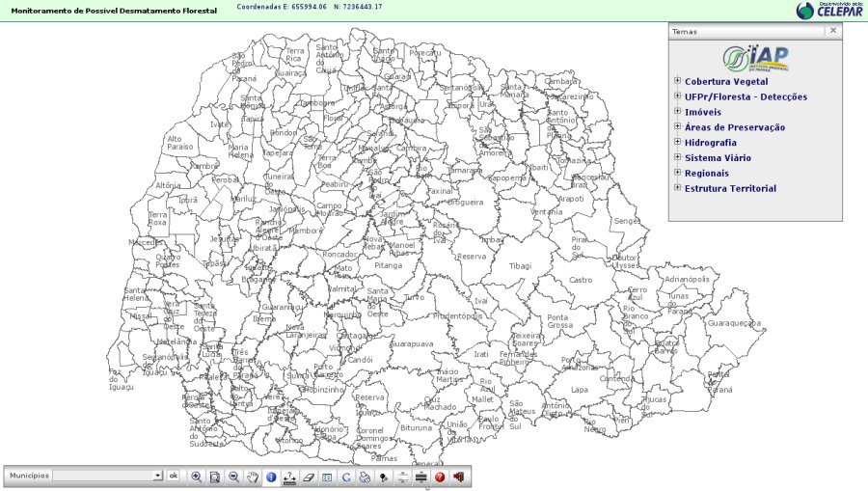Select the zoom in magnifier tool
The width and height of the screenshot is (868, 491).
point(196,477)
